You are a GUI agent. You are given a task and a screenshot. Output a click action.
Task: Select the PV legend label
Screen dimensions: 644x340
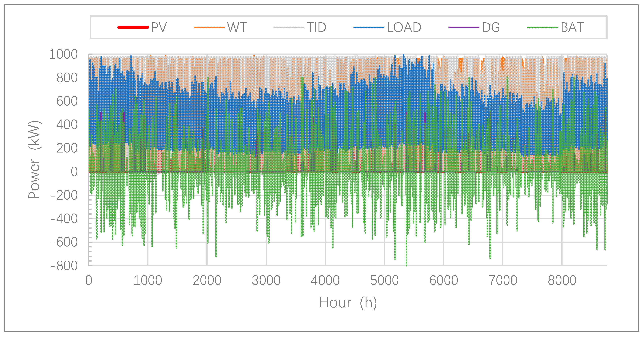coord(159,27)
